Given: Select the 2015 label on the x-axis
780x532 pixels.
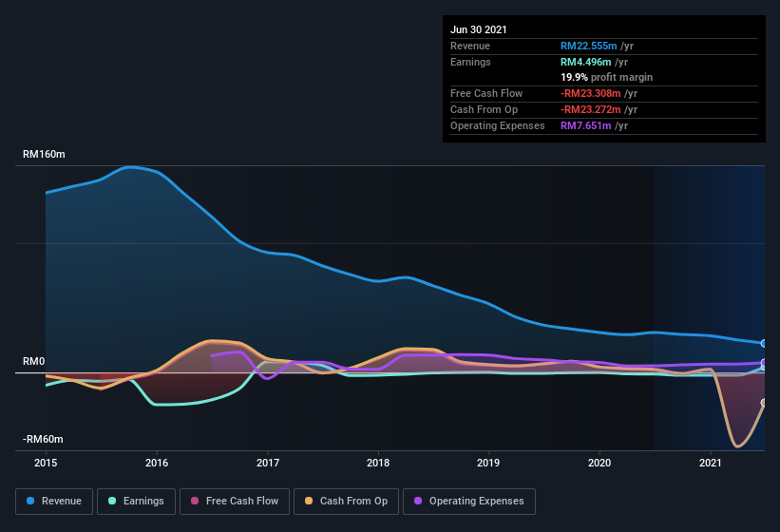Looking at the screenshot, I should tap(46, 463).
